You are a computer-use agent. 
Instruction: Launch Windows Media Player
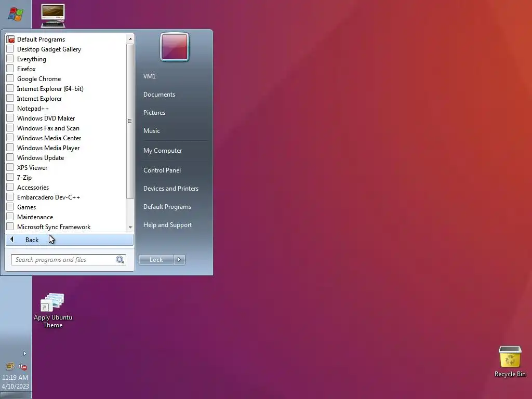66,148
